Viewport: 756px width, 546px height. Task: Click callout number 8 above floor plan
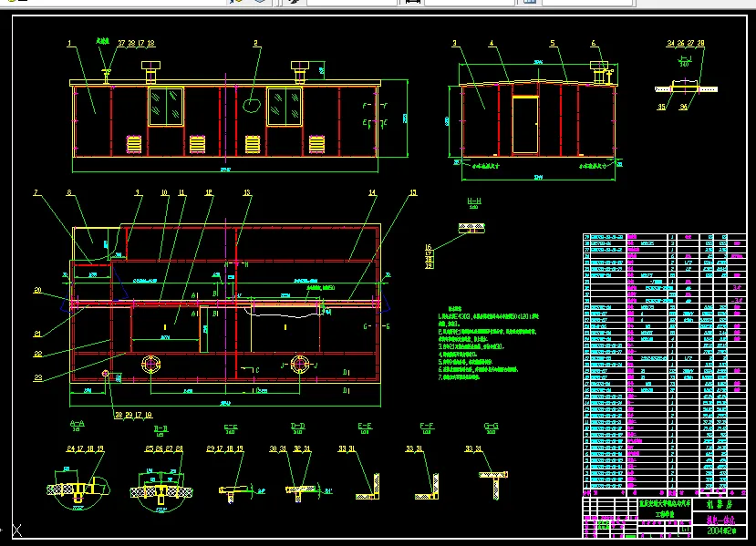(69, 192)
